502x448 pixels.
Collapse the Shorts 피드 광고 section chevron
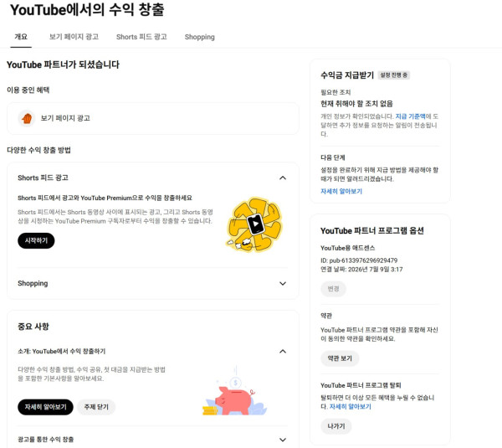pyautogui.click(x=283, y=178)
